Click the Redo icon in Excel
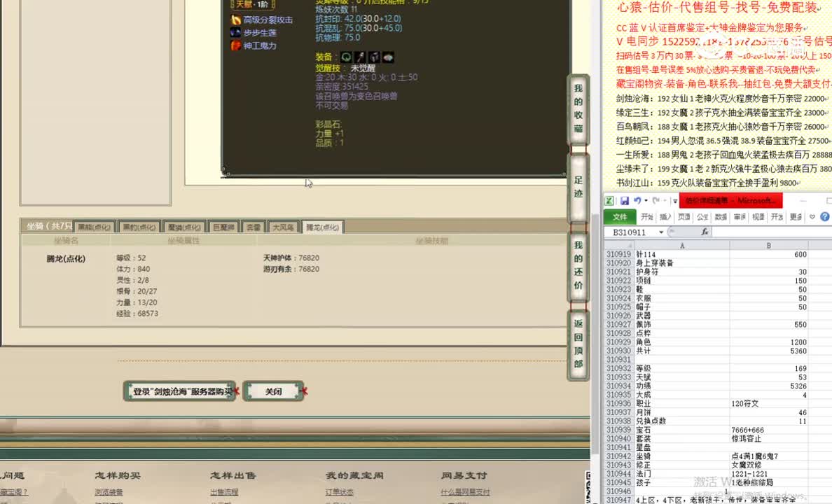The image size is (832, 504). click(x=656, y=200)
